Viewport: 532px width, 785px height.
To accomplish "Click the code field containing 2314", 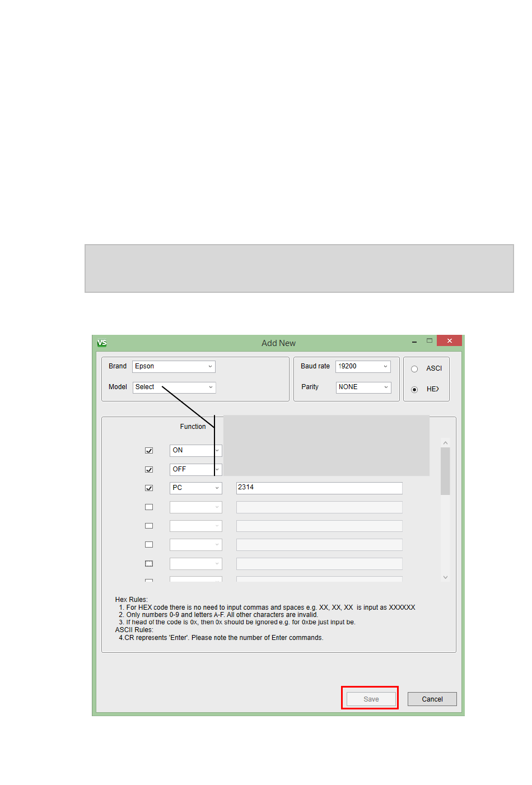I will click(319, 488).
